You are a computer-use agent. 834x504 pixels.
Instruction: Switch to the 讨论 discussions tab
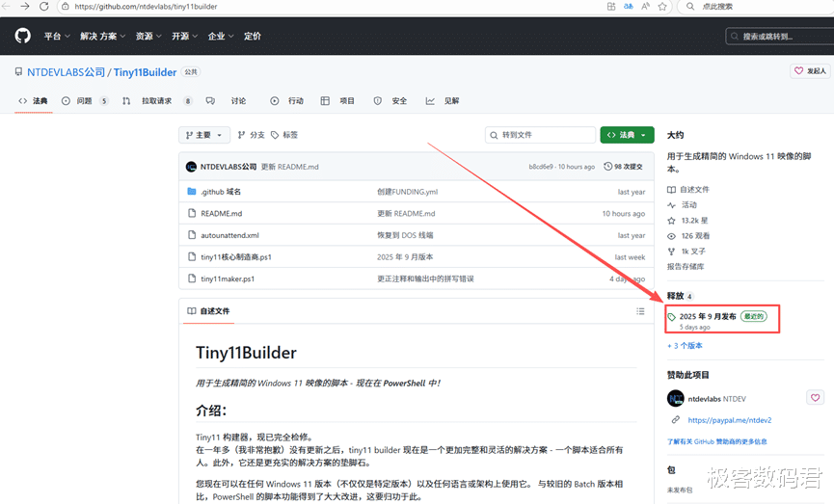click(226, 100)
